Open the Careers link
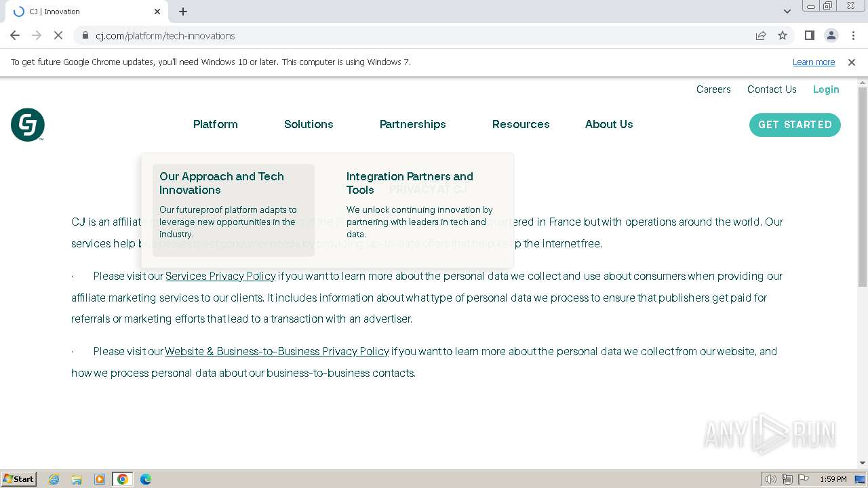Image resolution: width=868 pixels, height=488 pixels. pos(713,89)
